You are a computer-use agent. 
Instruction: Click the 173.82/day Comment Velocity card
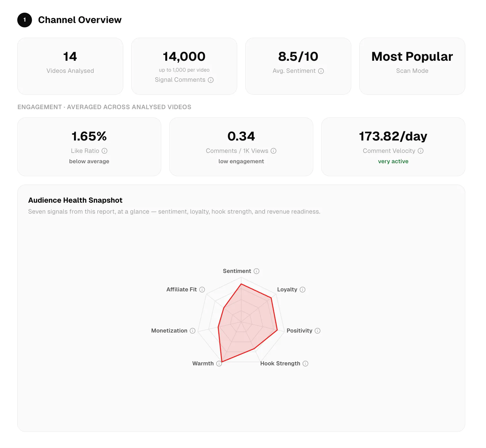[393, 147]
